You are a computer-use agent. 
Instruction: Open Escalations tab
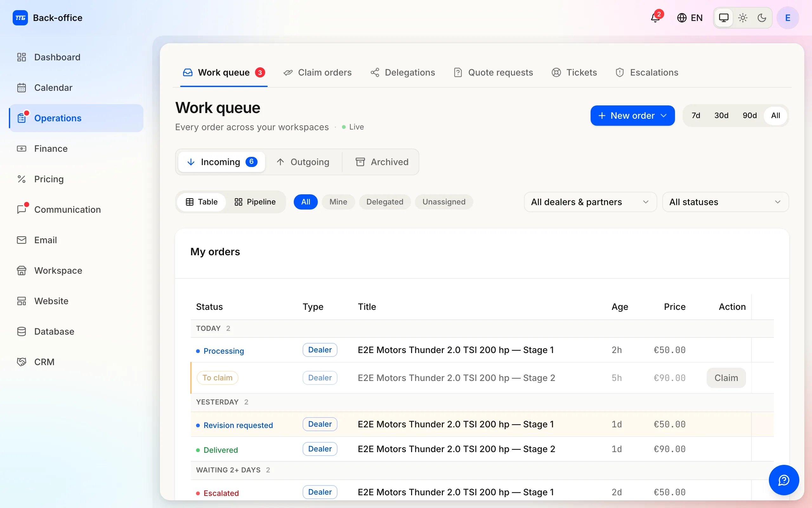(646, 73)
